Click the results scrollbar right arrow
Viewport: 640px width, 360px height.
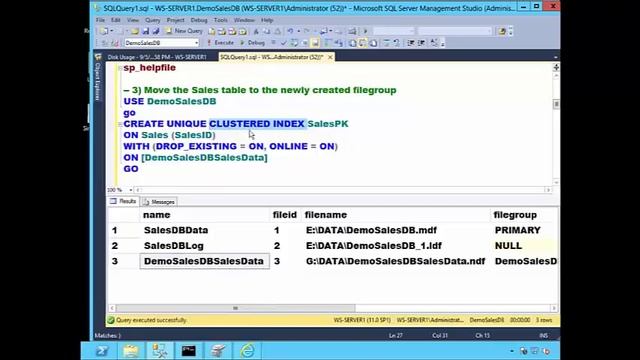coord(554,308)
